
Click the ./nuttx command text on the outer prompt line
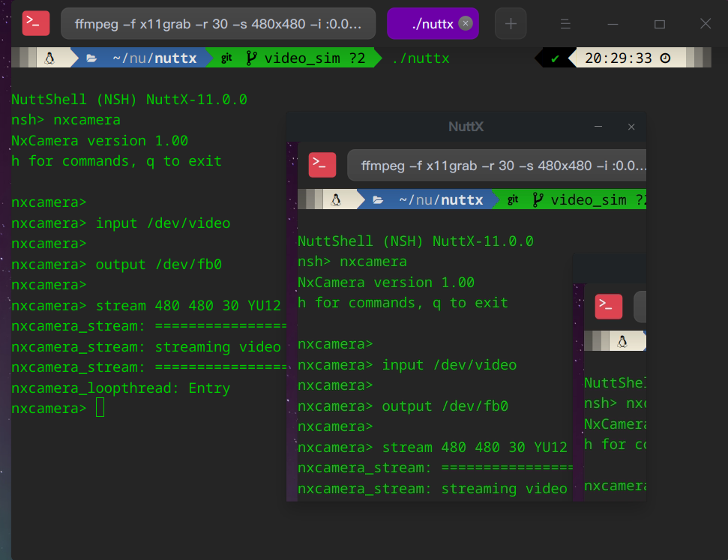(x=421, y=58)
